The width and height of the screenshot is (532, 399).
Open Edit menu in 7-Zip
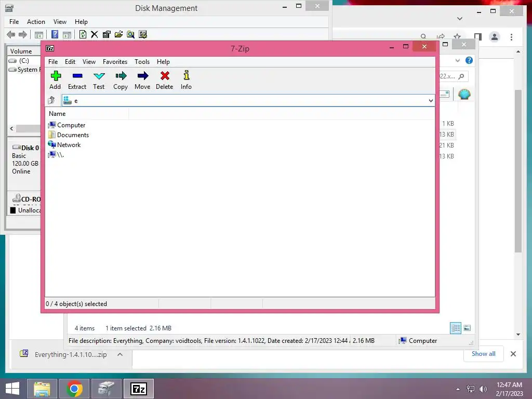[70, 62]
